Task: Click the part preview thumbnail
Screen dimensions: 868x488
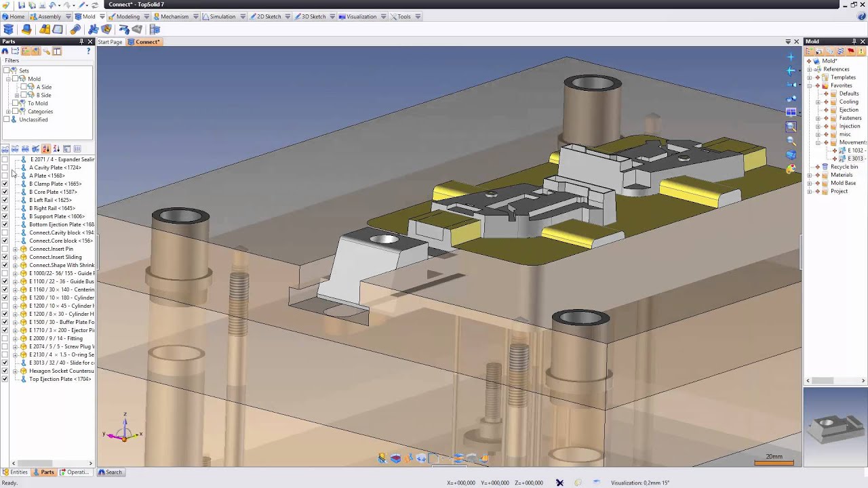Action: (835, 426)
